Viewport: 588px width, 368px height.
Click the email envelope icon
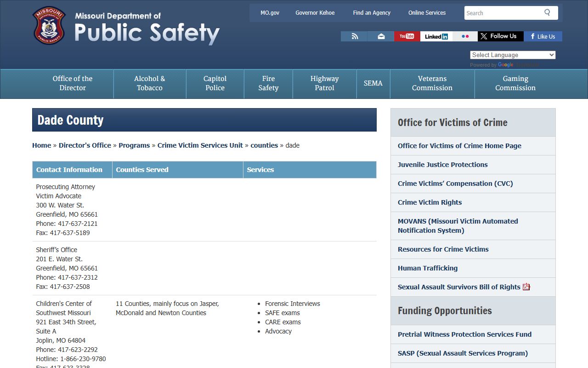click(381, 36)
